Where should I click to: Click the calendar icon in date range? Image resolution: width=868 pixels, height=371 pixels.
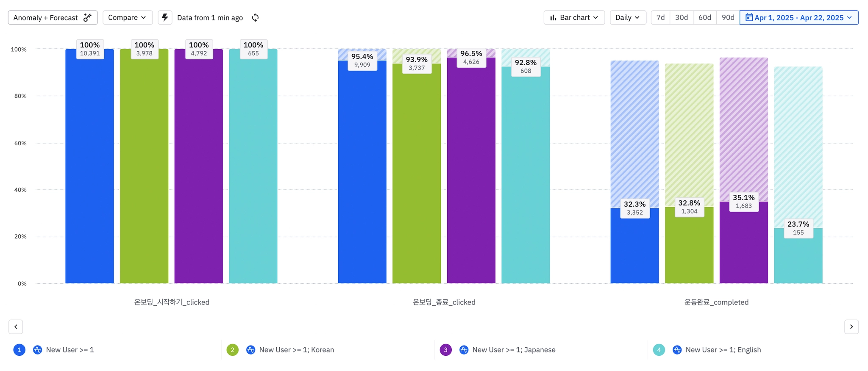click(x=749, y=17)
